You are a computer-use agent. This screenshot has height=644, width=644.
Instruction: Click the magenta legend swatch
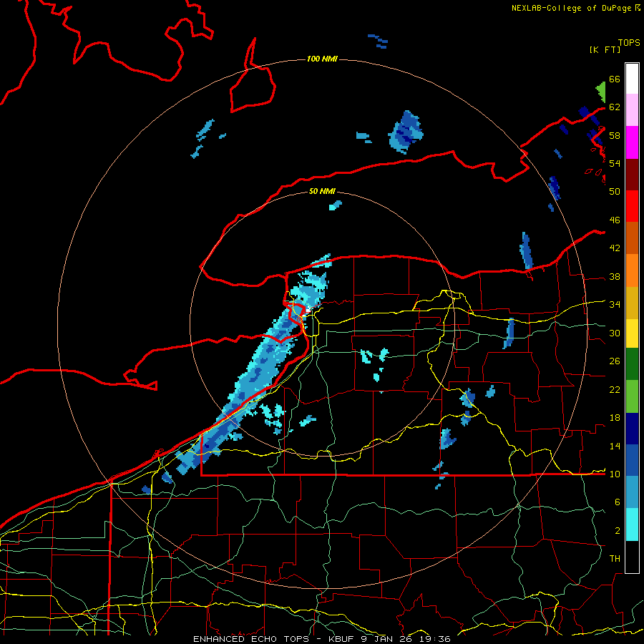coord(632,142)
